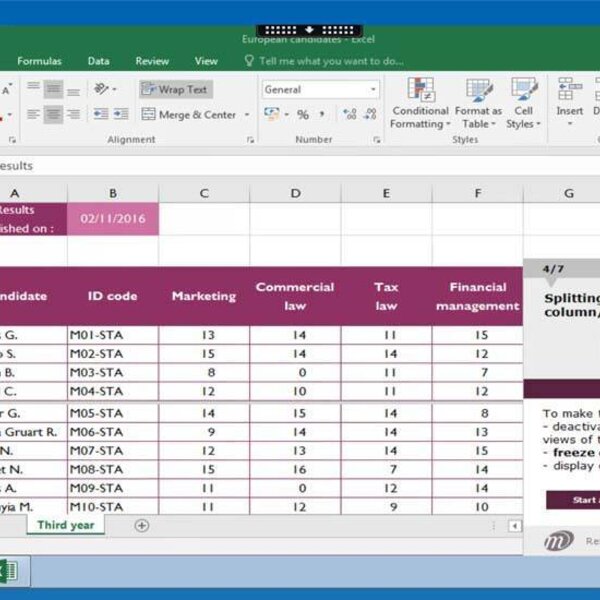Click the Bottom Align icon
Screen dimensions: 600x600
tap(73, 92)
